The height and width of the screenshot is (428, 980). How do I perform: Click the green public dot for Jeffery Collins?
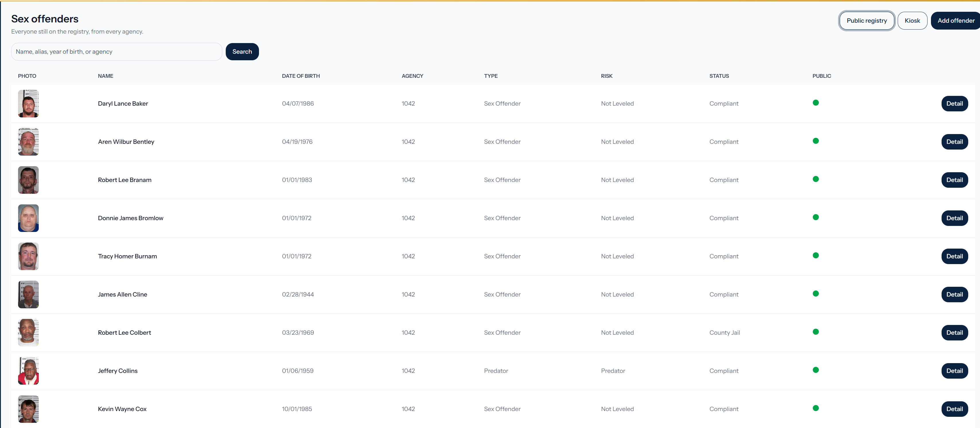815,370
